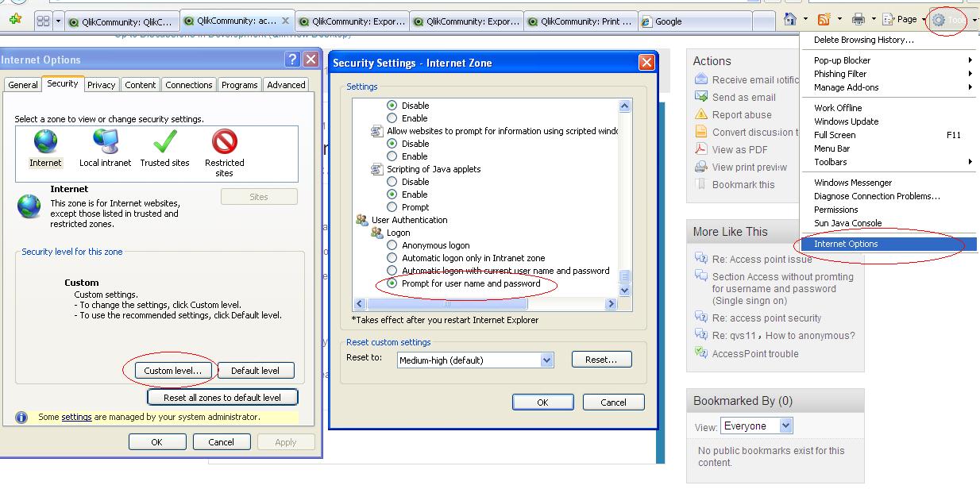This screenshot has width=980, height=493.
Task: Click Reset all zones to default level
Action: pyautogui.click(x=222, y=397)
